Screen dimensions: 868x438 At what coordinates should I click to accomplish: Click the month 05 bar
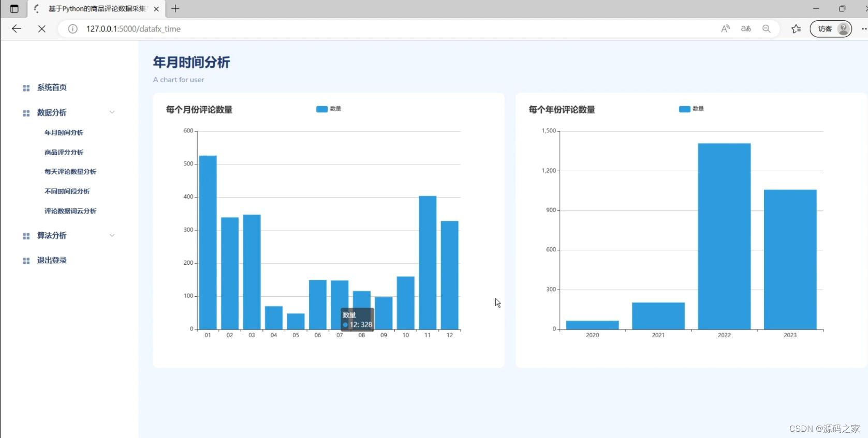296,321
